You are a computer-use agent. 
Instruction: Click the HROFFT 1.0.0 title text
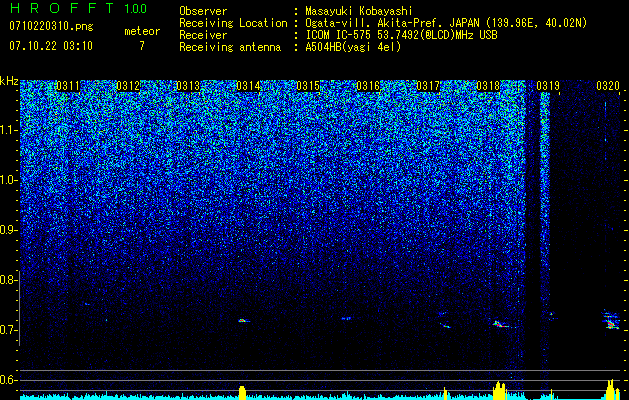point(78,8)
